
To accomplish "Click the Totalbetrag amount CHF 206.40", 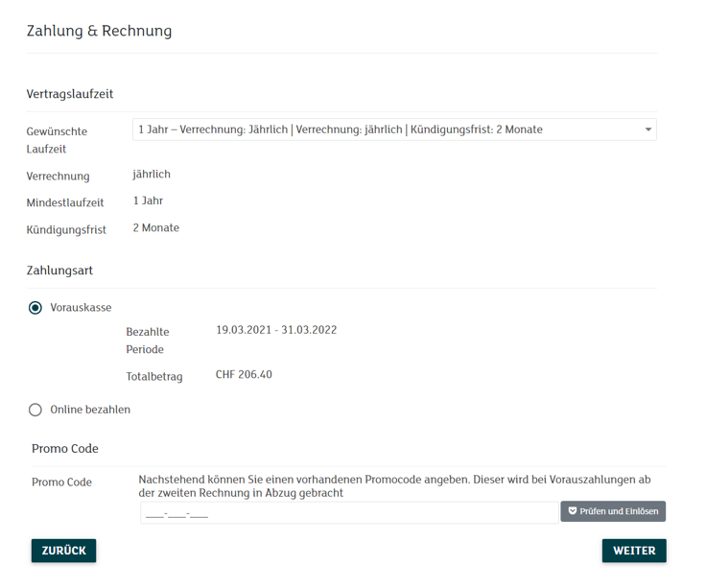I will point(244,375).
